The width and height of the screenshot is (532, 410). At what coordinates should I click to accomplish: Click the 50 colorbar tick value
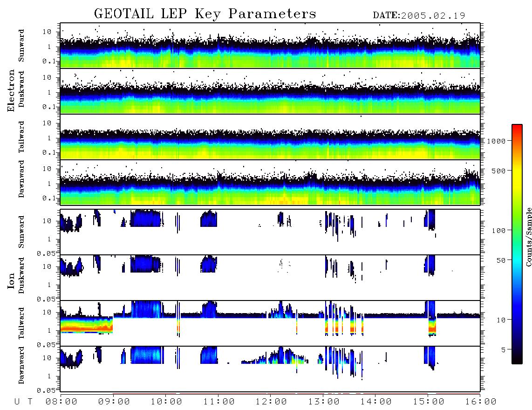(501, 260)
